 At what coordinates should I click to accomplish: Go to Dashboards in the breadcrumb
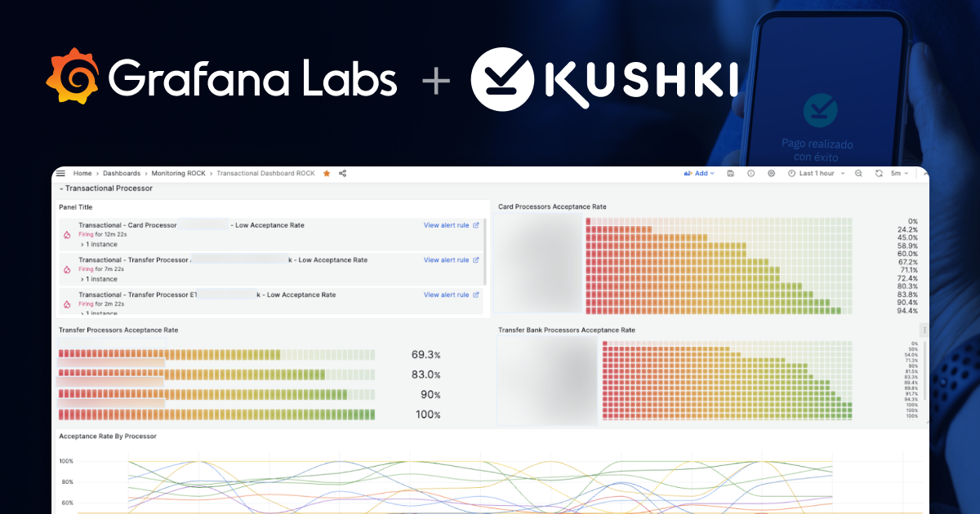pos(122,173)
